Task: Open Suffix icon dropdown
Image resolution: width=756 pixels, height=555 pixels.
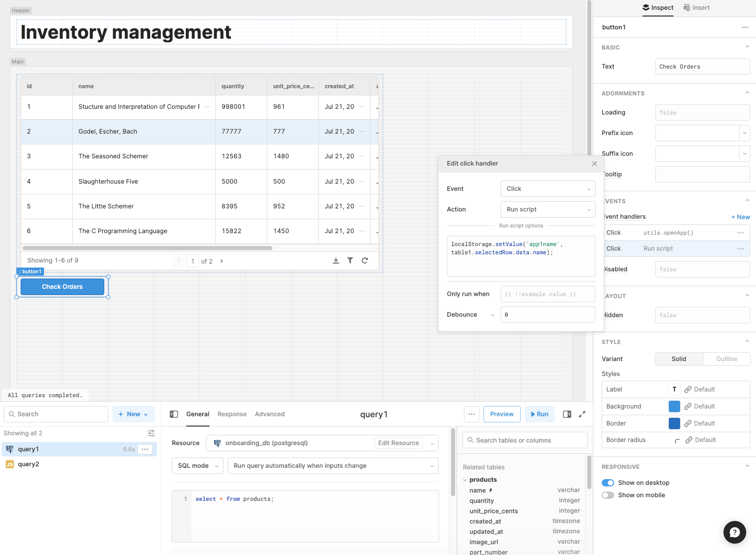Action: 745,154
